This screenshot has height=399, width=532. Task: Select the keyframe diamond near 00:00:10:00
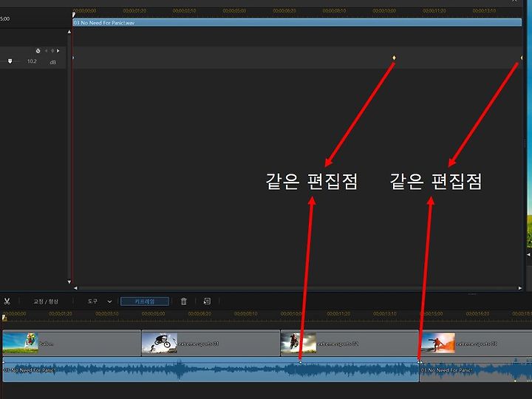tap(394, 58)
